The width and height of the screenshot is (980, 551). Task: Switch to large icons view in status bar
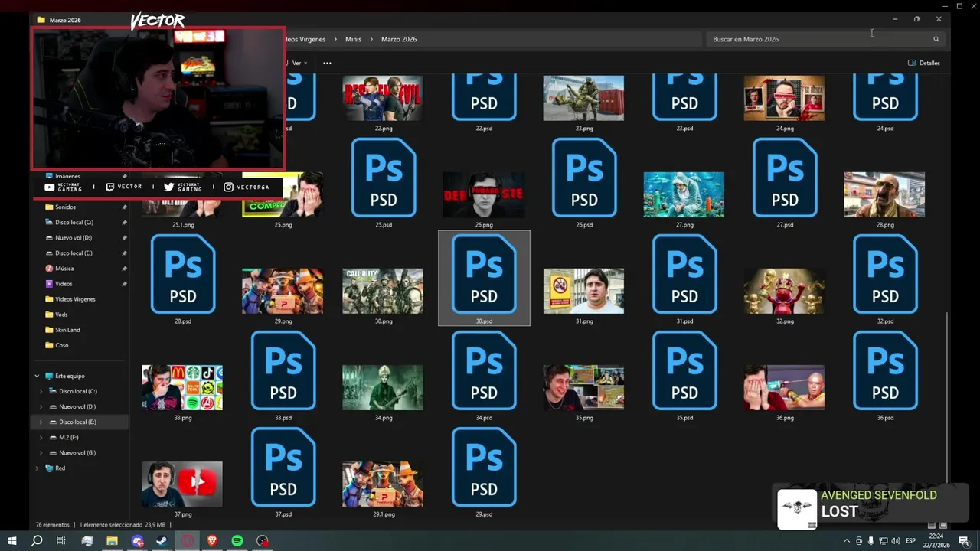tap(943, 525)
